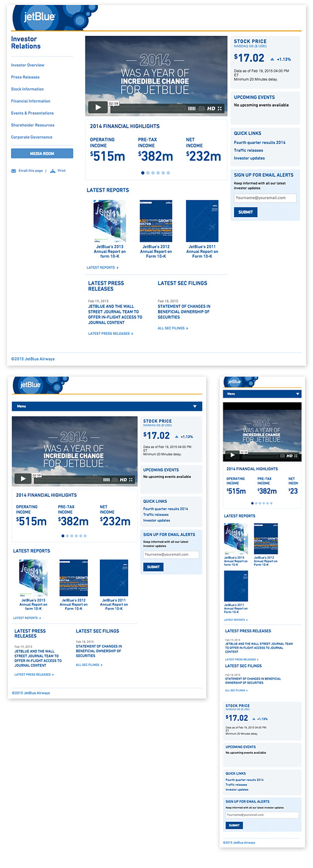Expand the Menu dropdown in tablet layout

107,406
